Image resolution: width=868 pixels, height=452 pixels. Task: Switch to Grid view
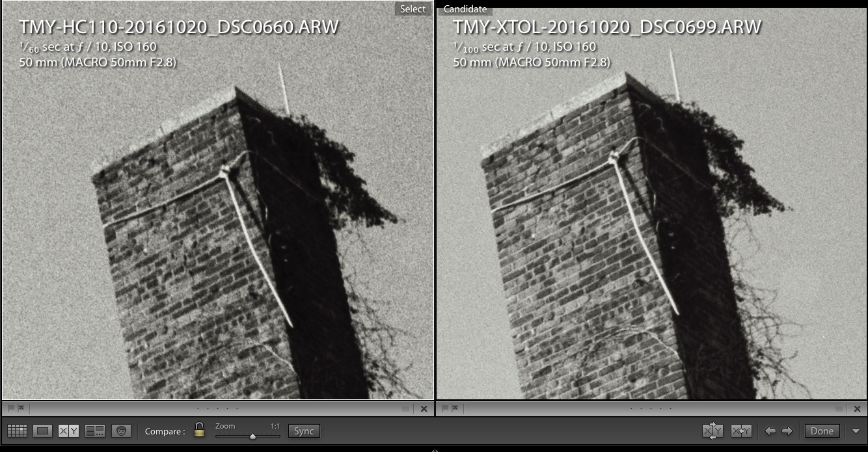click(17, 431)
